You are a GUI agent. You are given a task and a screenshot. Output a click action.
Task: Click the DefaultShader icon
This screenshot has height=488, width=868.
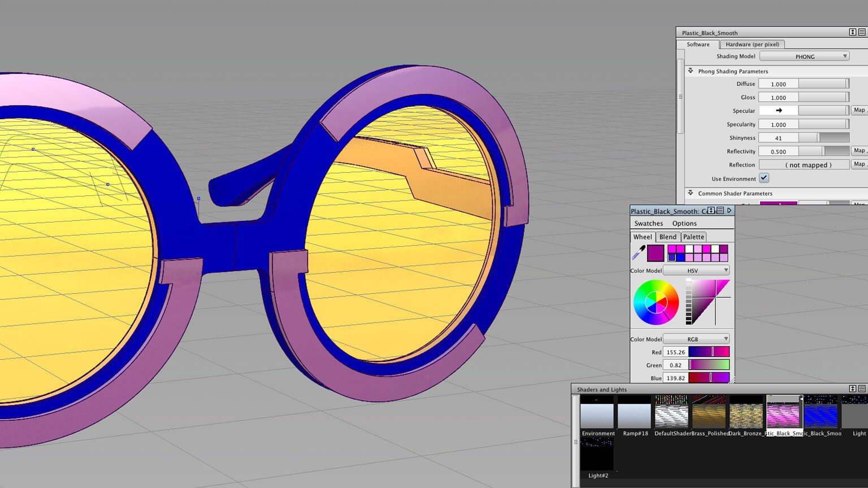pyautogui.click(x=671, y=412)
